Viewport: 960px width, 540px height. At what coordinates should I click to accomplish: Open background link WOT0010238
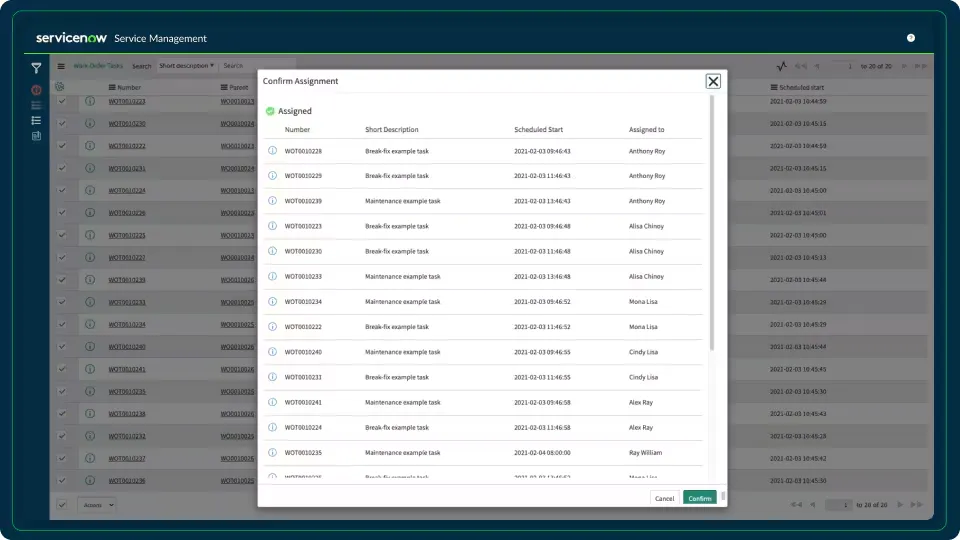[x=127, y=414]
